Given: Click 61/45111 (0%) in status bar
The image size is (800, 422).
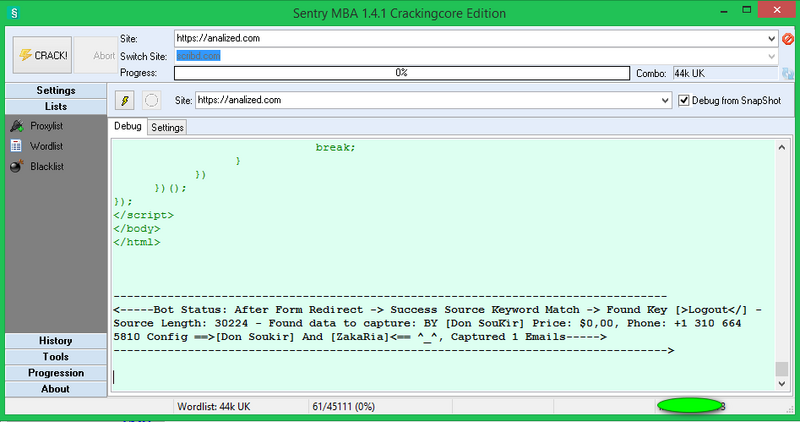Looking at the screenshot, I should pyautogui.click(x=343, y=407).
